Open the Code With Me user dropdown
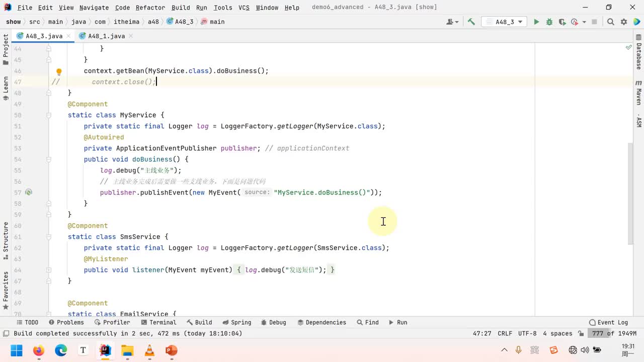 click(x=452, y=22)
